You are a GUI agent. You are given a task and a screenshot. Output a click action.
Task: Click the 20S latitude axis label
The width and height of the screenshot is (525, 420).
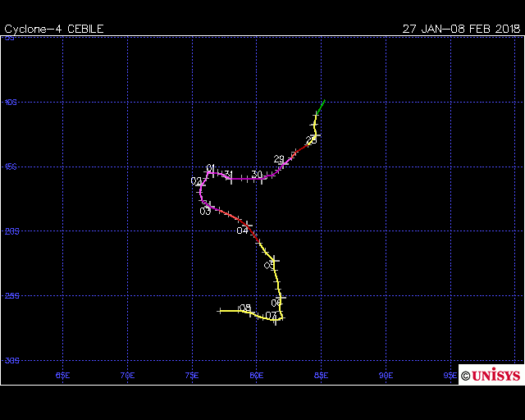coord(11,231)
